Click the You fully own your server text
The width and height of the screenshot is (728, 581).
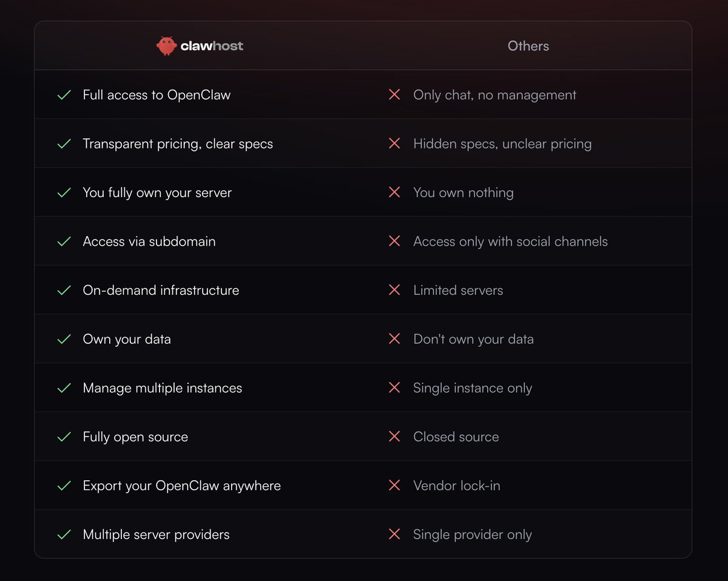click(x=157, y=193)
